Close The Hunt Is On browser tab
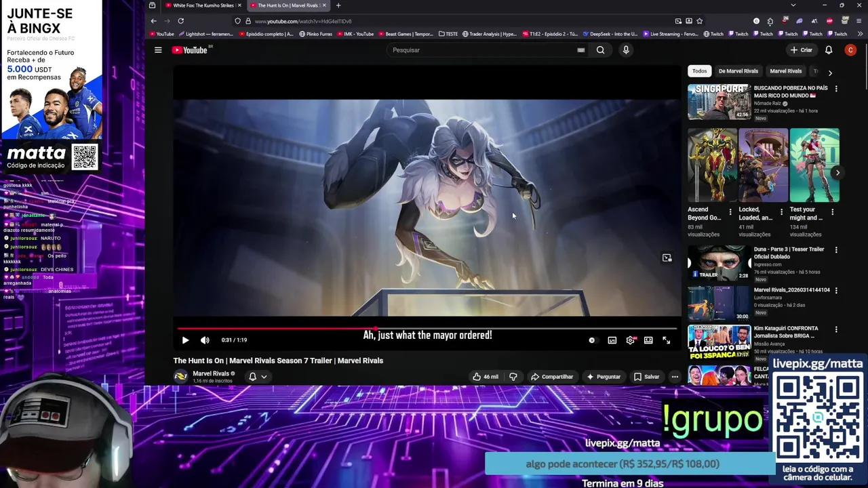Viewport: 868px width, 488px height. (x=324, y=5)
